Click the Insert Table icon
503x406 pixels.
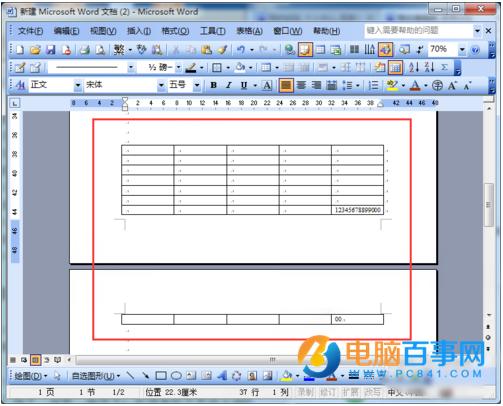320,50
